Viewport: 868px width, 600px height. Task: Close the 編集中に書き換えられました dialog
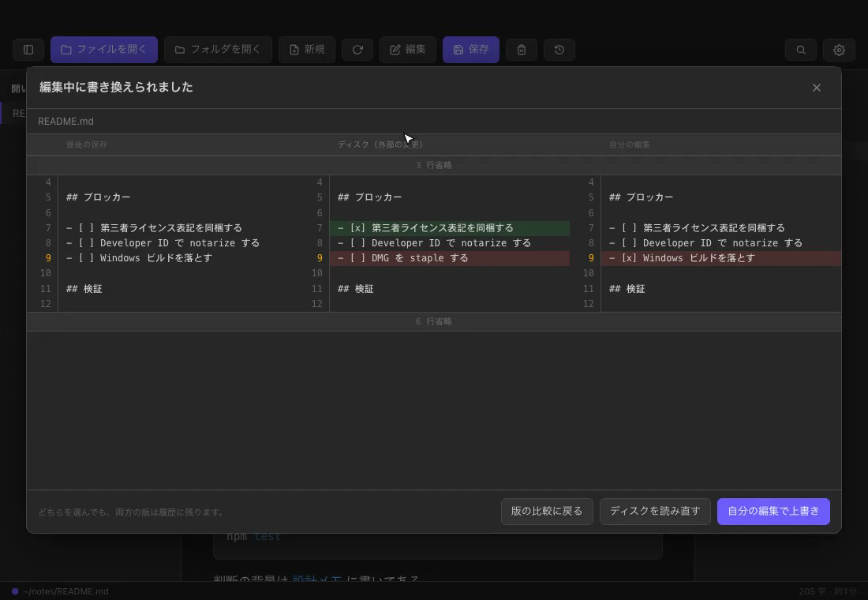(817, 88)
